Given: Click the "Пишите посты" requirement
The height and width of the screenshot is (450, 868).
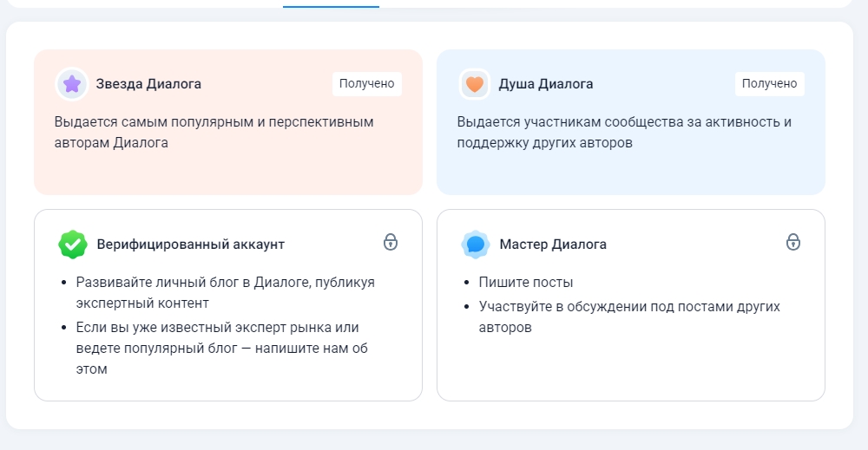Looking at the screenshot, I should pos(526,283).
